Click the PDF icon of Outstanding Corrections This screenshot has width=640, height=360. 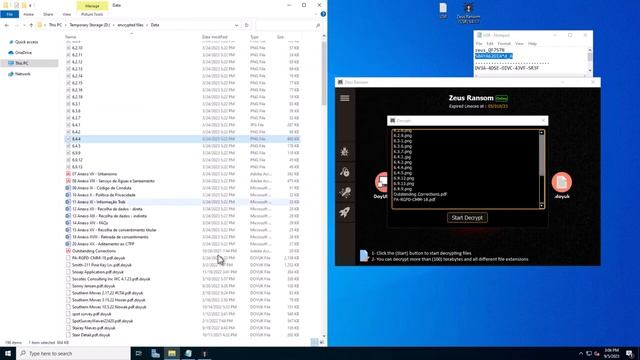(x=68, y=251)
